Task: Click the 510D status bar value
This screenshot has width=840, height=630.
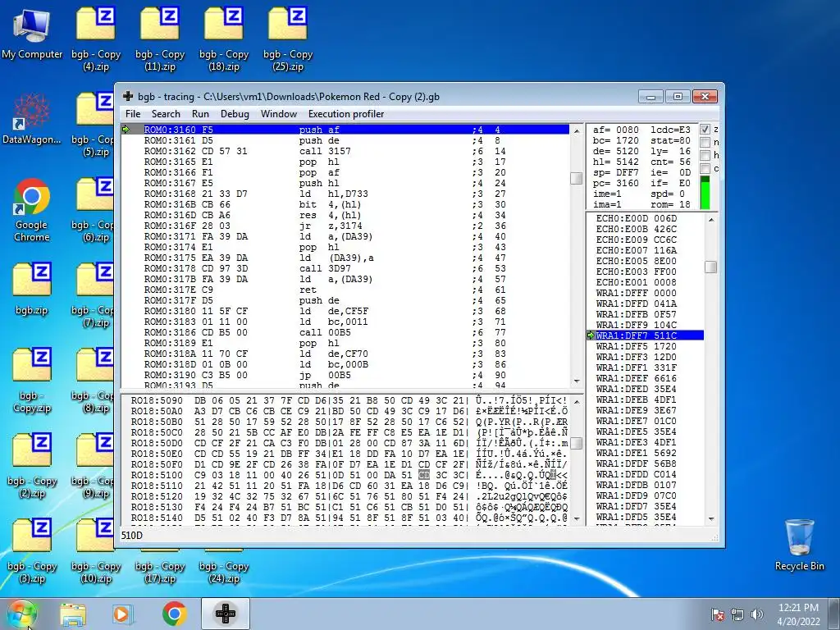Action: tap(132, 535)
